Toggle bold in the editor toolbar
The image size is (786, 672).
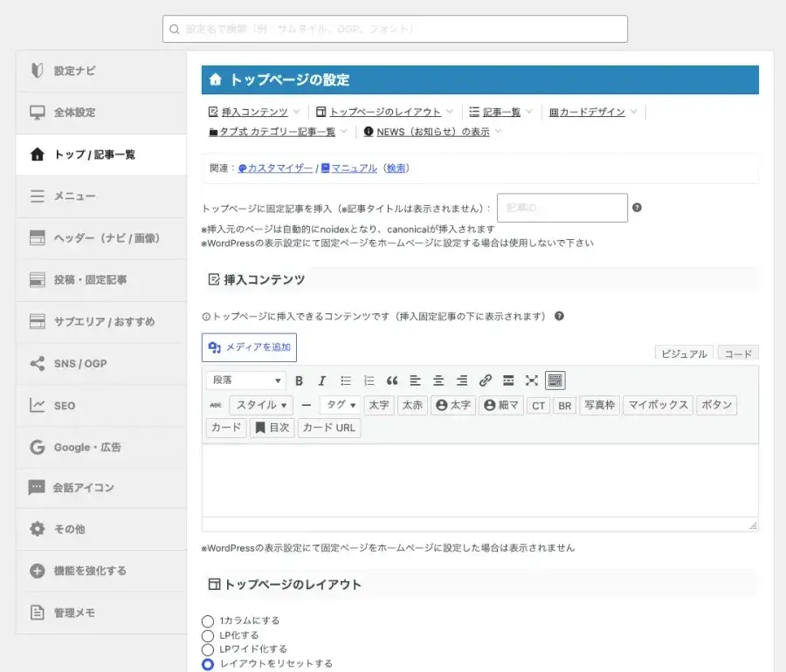[300, 381]
